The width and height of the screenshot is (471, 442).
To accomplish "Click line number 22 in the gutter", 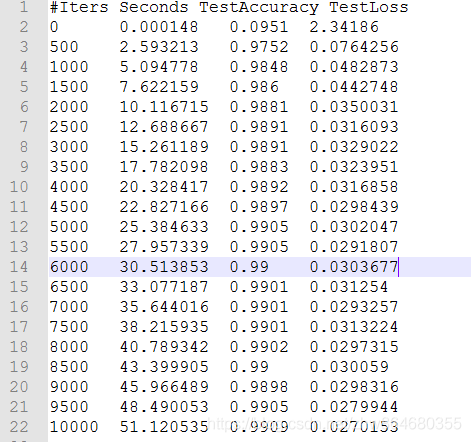I will 19,427.
